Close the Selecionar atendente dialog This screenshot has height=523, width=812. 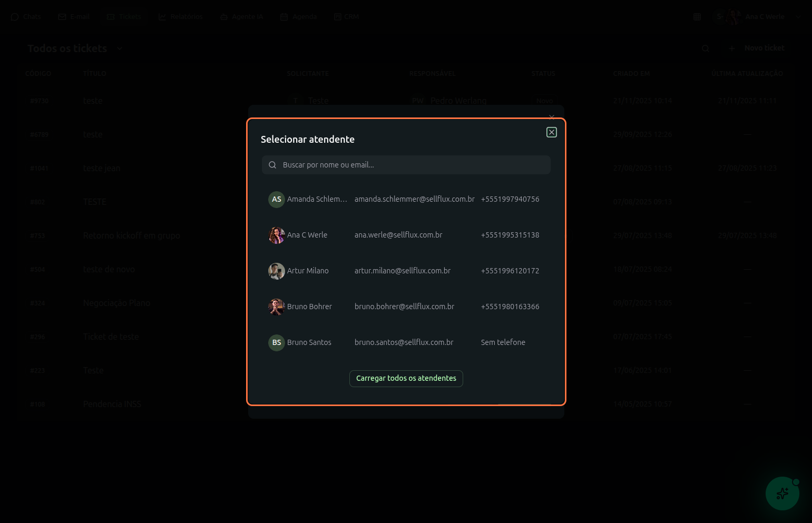point(551,132)
